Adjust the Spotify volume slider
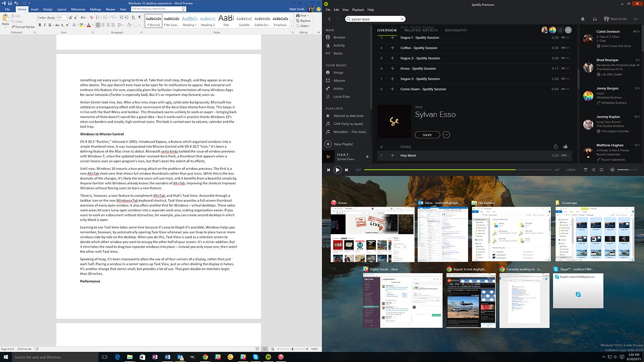This screenshot has width=644, height=362. 627,170
